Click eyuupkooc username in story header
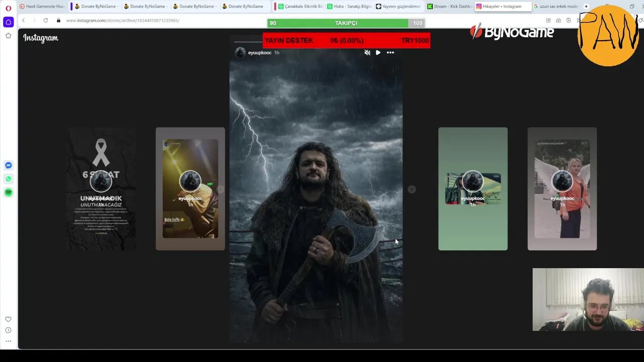Screen dimensions: 644x362 (260, 52)
